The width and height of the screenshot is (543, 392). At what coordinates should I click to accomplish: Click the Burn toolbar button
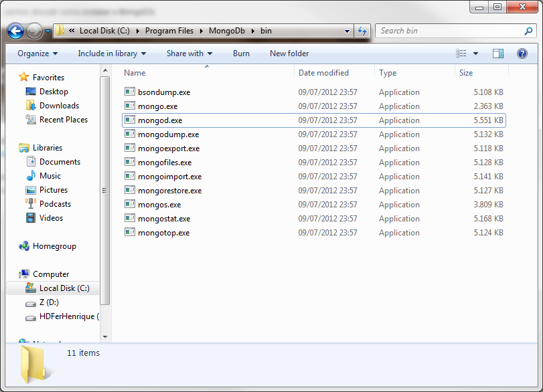point(241,54)
